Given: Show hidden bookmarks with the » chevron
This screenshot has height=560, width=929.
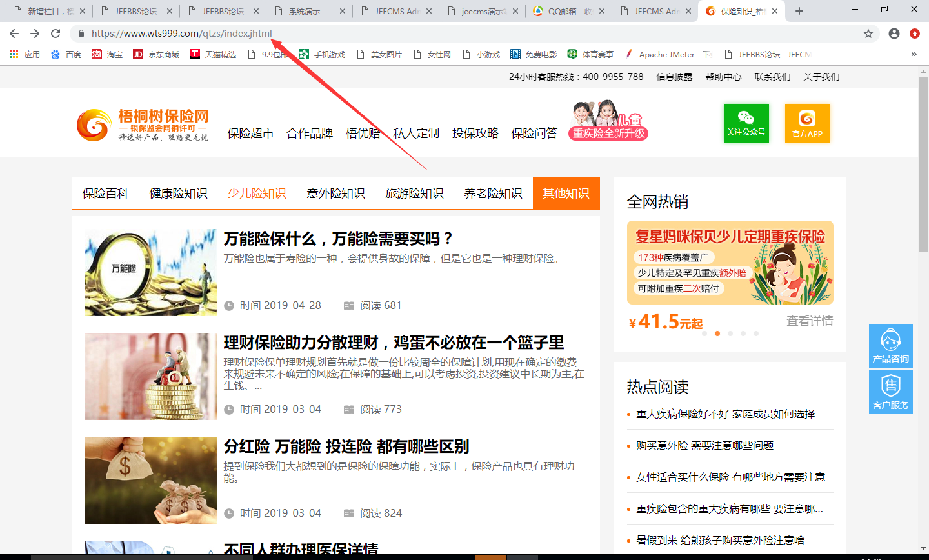Looking at the screenshot, I should pos(914,54).
